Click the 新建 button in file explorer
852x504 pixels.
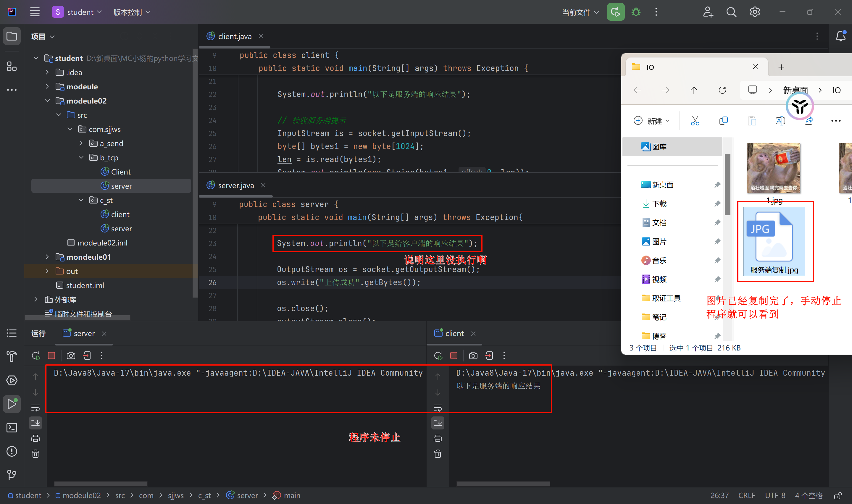[651, 121]
